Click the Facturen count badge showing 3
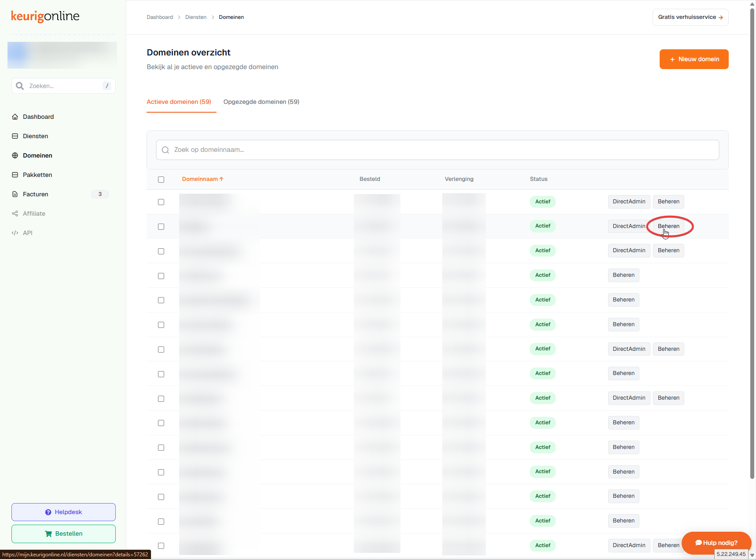This screenshot has width=756, height=559. (x=100, y=194)
